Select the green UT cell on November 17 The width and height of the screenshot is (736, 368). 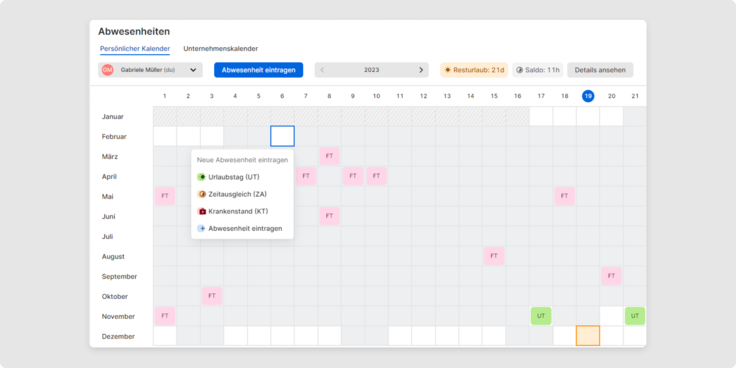coord(541,316)
